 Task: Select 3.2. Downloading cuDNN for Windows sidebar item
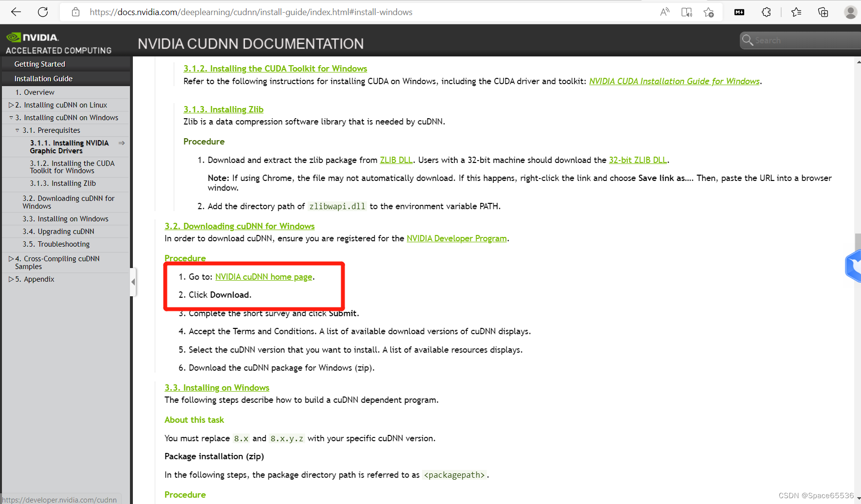tap(68, 202)
